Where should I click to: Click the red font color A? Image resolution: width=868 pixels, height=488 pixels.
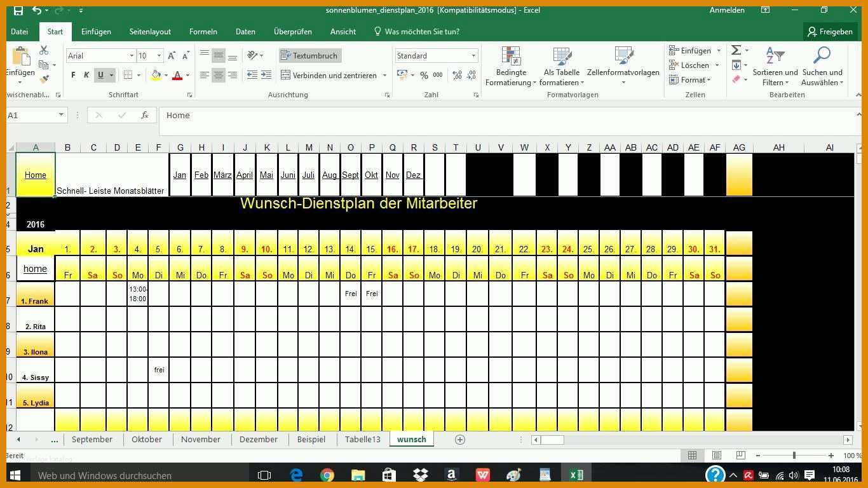click(x=177, y=75)
